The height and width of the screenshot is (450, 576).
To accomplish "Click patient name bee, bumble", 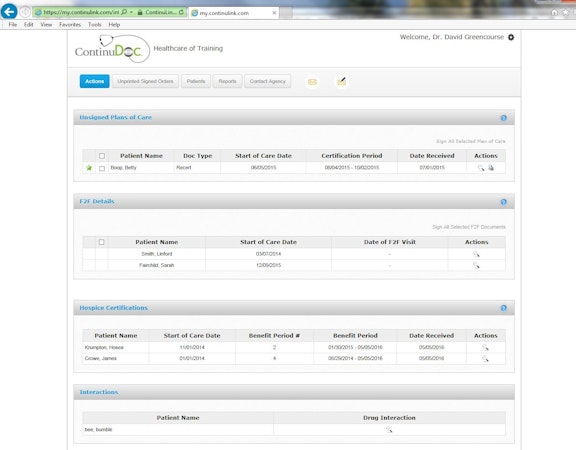I will (98, 429).
